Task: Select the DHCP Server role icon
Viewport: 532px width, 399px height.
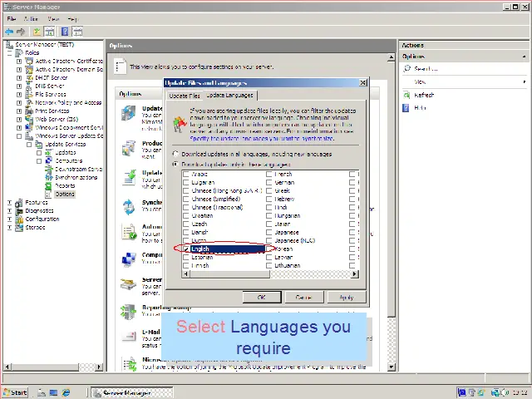Action: [30, 77]
